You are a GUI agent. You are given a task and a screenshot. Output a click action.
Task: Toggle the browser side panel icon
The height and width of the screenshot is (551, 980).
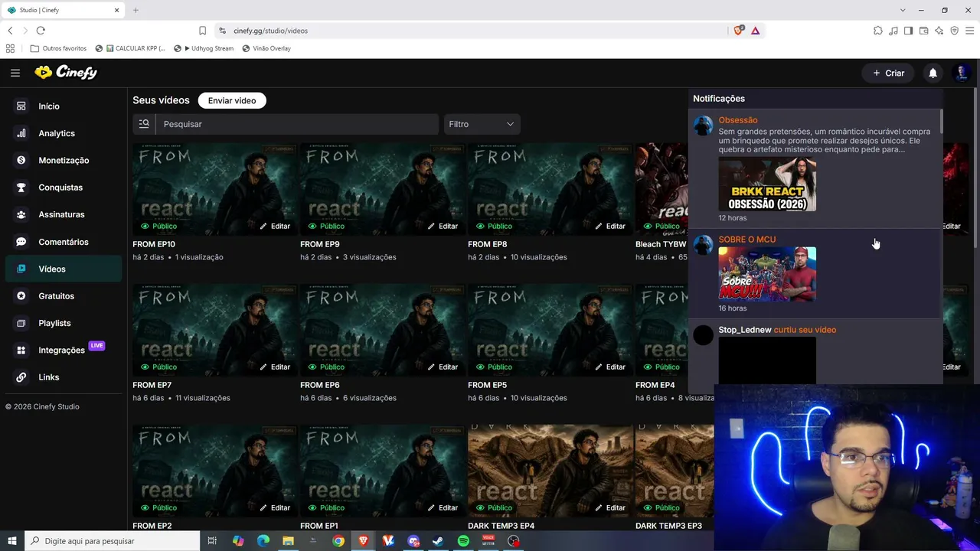coord(908,31)
